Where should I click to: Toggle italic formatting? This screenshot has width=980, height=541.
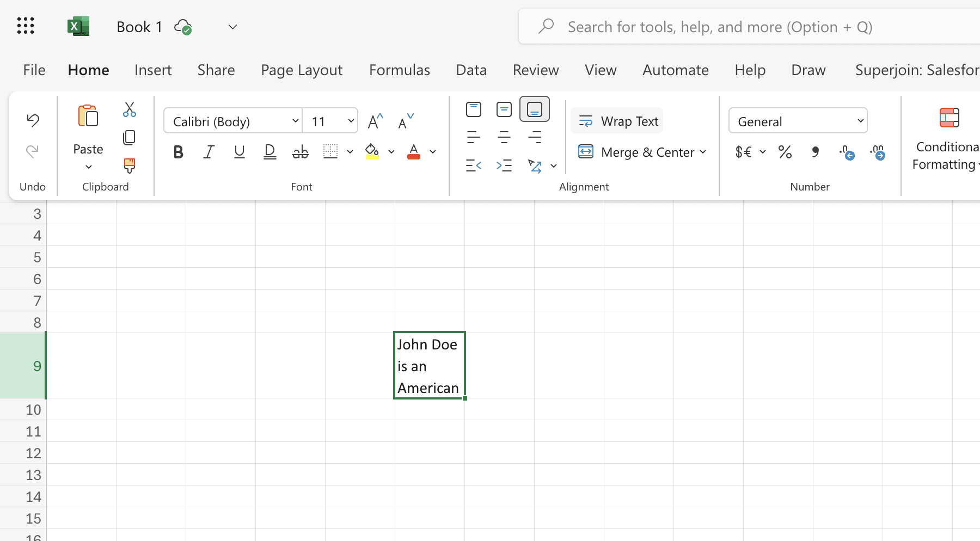click(x=209, y=152)
